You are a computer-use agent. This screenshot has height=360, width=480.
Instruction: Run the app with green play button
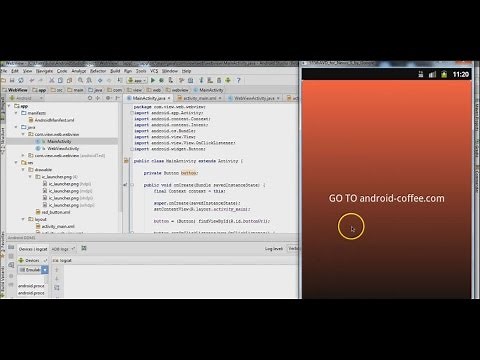(153, 80)
